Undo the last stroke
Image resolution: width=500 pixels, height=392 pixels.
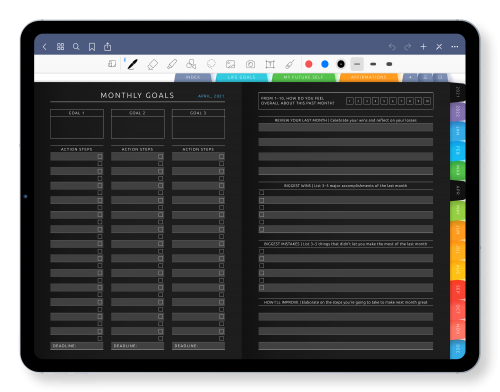pyautogui.click(x=392, y=47)
